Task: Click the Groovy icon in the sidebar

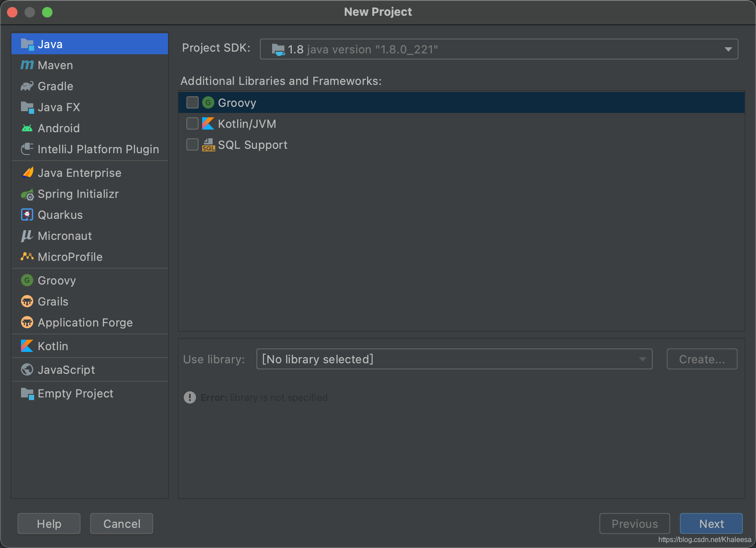Action: [27, 281]
